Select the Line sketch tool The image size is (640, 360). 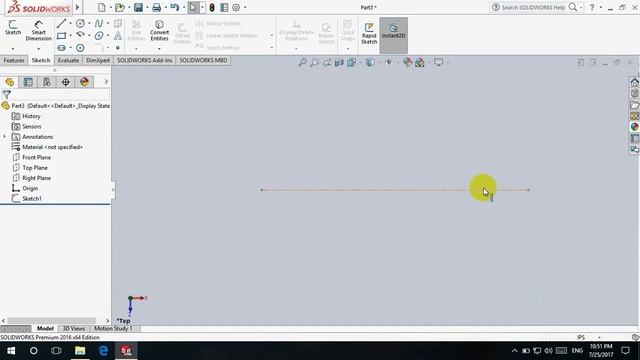point(61,23)
